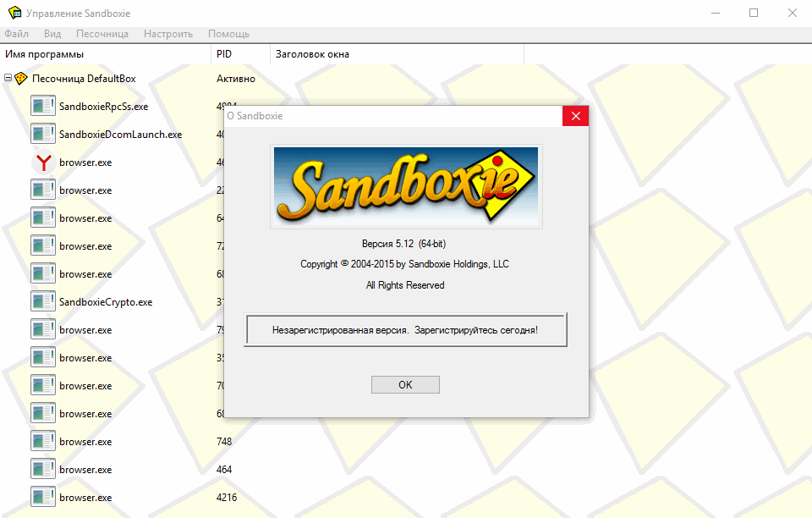Select the SandboxieDcomLaunch.exe process icon
This screenshot has width=812, height=518.
43,135
